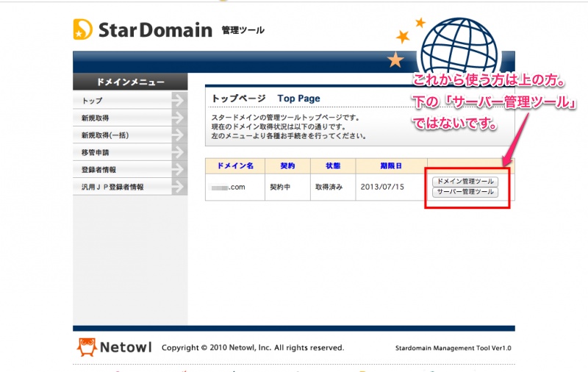Screen dimensions: 588x372
Task: Sort by 状態 column header
Action: 333,165
